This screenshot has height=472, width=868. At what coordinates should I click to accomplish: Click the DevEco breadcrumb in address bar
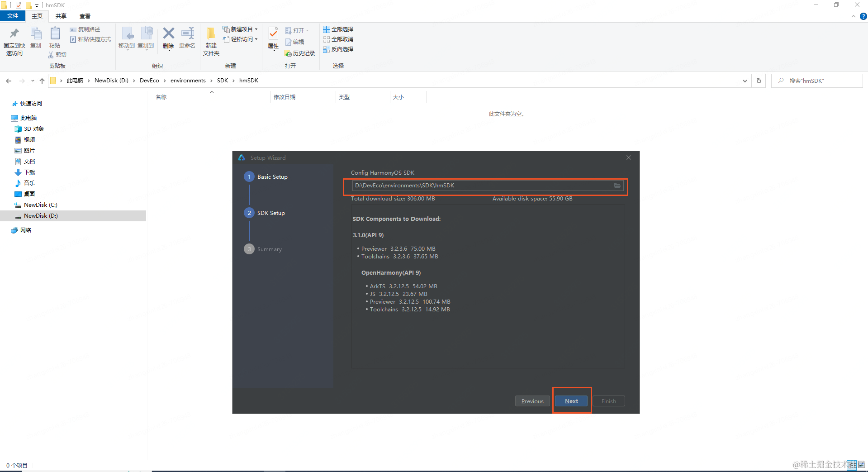click(x=149, y=81)
